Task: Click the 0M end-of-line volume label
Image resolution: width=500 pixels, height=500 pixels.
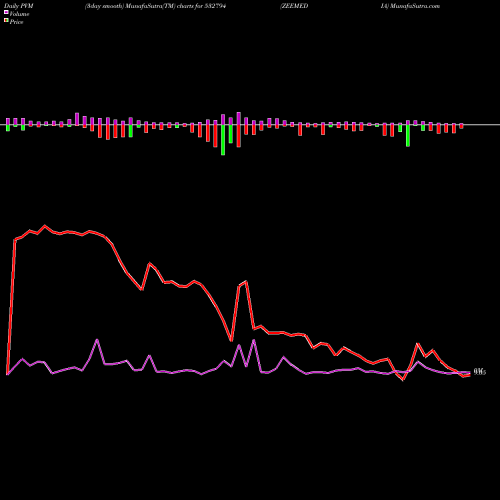Action: [479, 372]
